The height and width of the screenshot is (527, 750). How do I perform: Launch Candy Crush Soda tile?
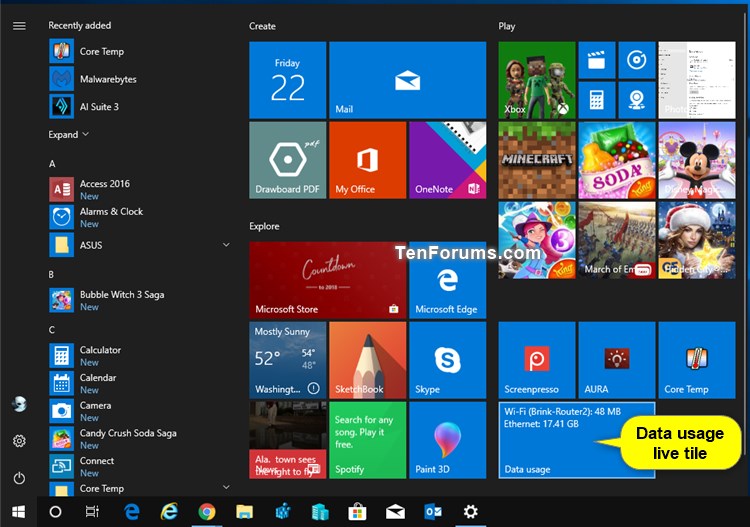(617, 160)
